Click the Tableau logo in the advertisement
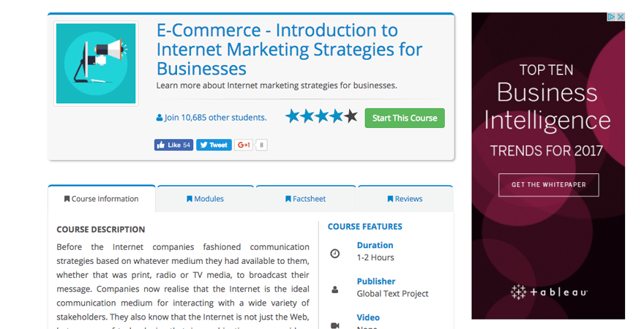The width and height of the screenshot is (644, 329). (548, 292)
